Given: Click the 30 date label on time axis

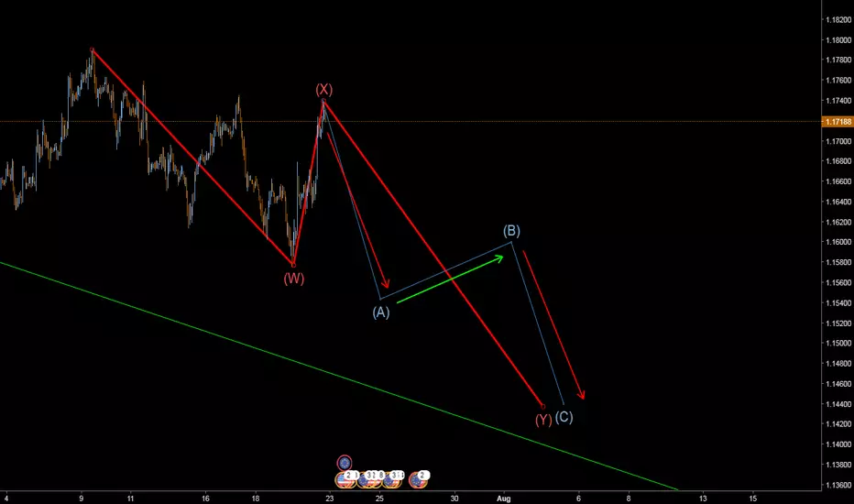Looking at the screenshot, I should pos(454,499).
